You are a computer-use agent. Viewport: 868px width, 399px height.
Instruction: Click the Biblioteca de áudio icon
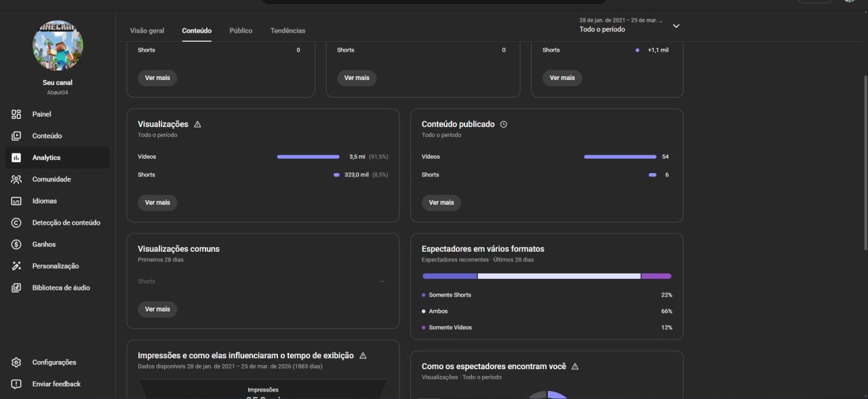[x=16, y=288]
